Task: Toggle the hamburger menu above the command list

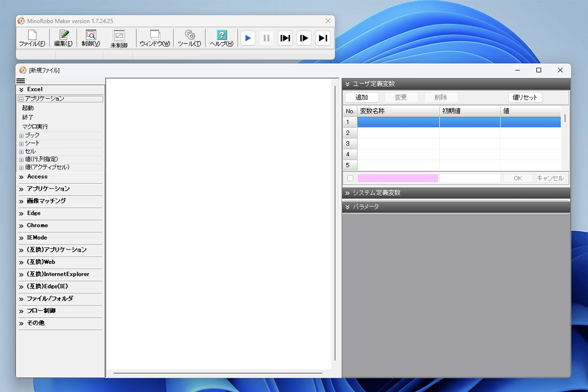Action: 21,81
